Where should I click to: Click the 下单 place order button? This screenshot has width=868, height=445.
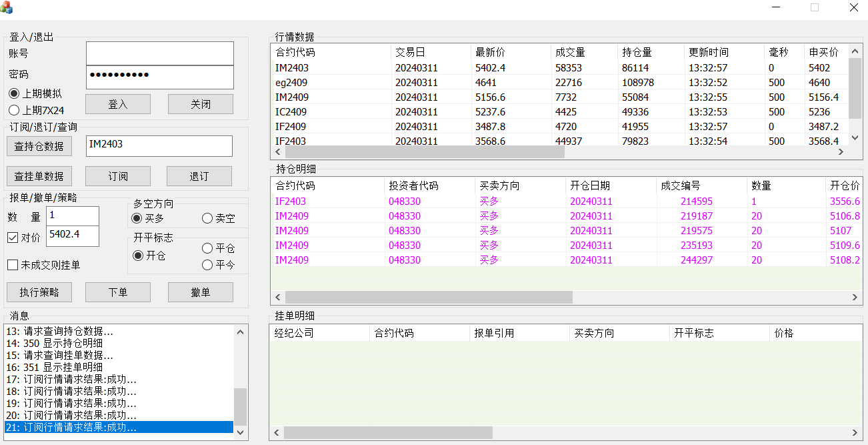[117, 292]
